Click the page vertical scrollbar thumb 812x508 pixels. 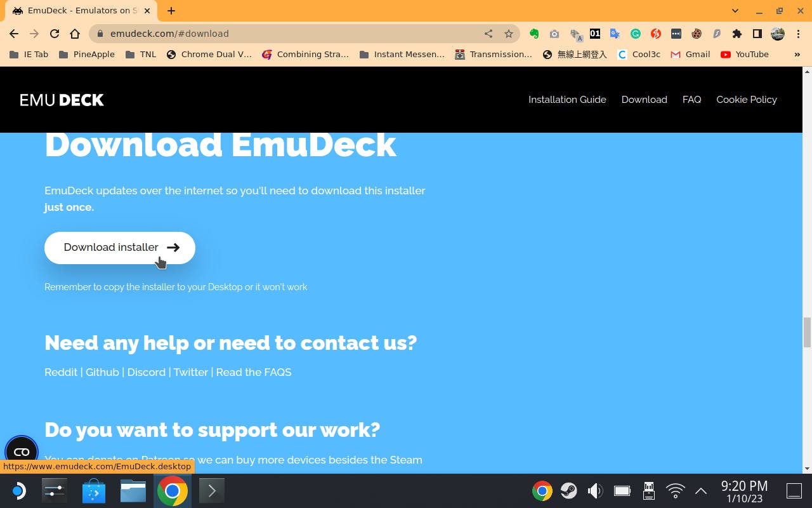click(807, 332)
